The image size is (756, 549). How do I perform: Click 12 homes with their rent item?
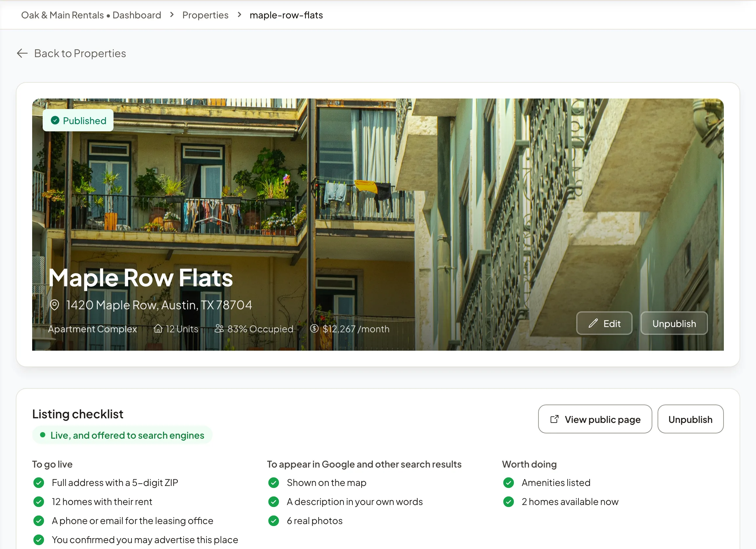tap(102, 502)
